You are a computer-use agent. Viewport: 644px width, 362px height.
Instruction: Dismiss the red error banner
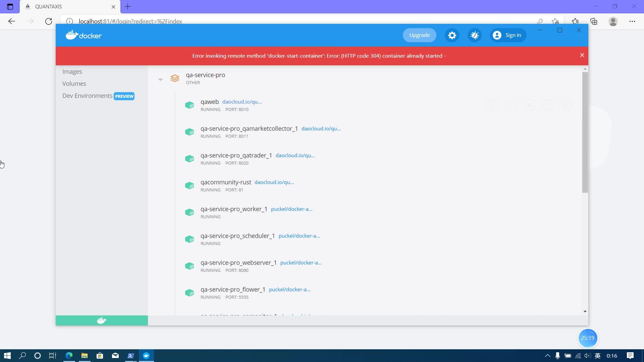coord(582,55)
